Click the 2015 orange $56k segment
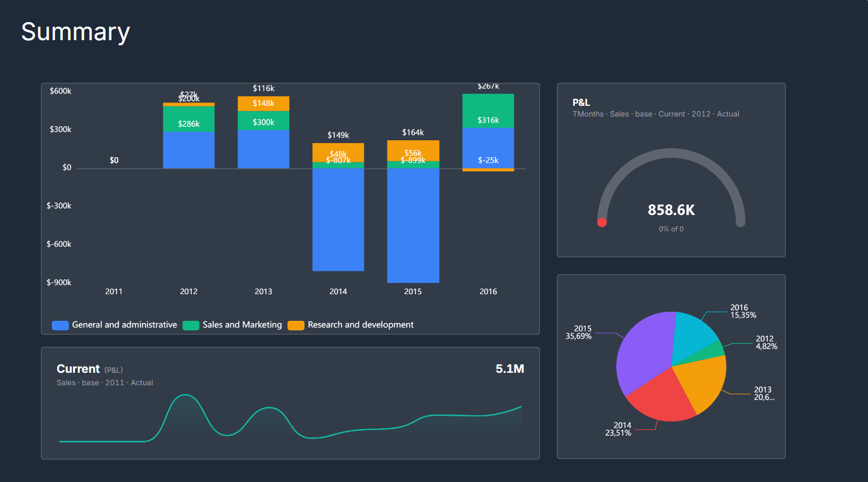The image size is (868, 482). click(413, 150)
